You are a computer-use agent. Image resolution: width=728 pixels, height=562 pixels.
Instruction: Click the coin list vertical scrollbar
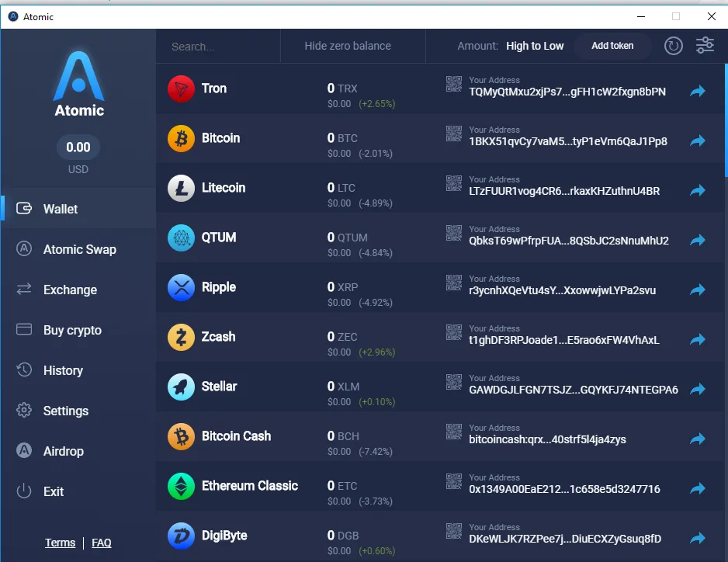point(726,121)
